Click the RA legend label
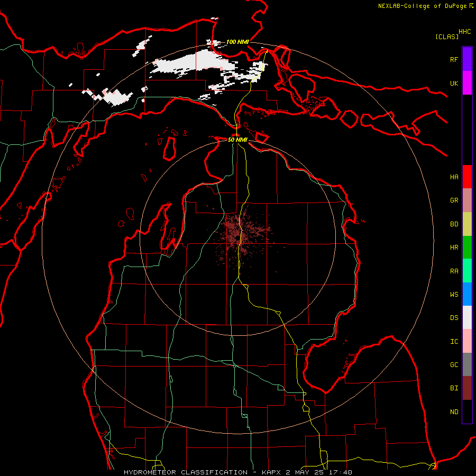 coord(454,271)
